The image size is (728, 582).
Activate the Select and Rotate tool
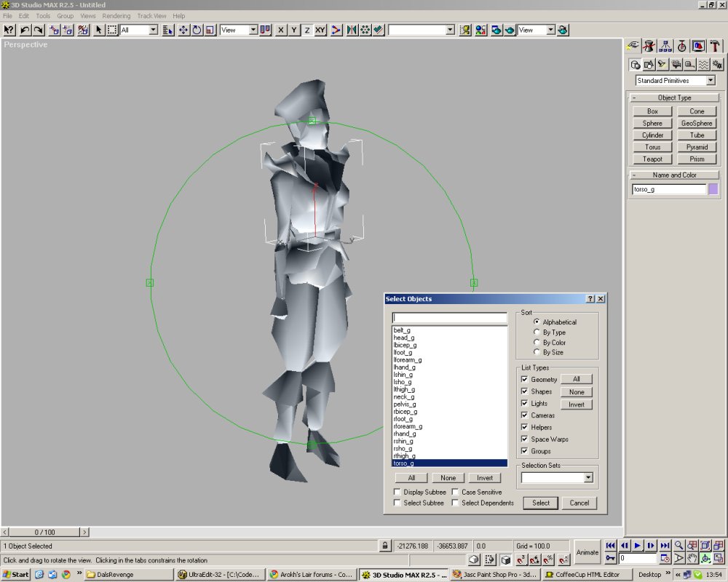coord(197,30)
